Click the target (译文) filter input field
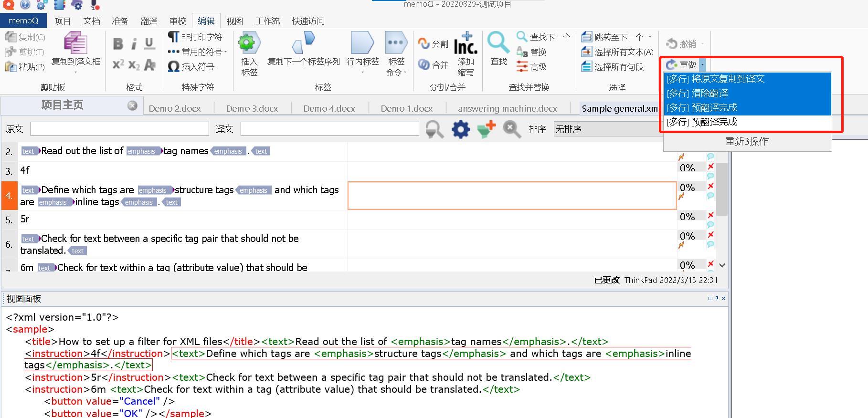 coord(330,129)
